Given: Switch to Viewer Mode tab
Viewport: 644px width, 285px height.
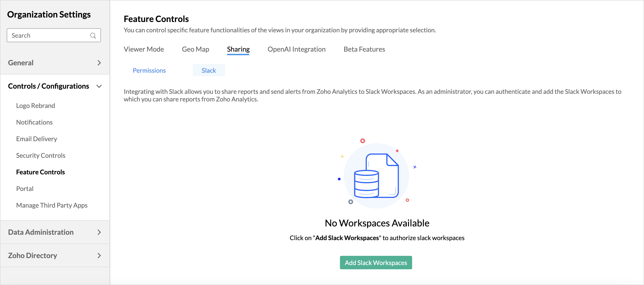Looking at the screenshot, I should click(x=144, y=49).
